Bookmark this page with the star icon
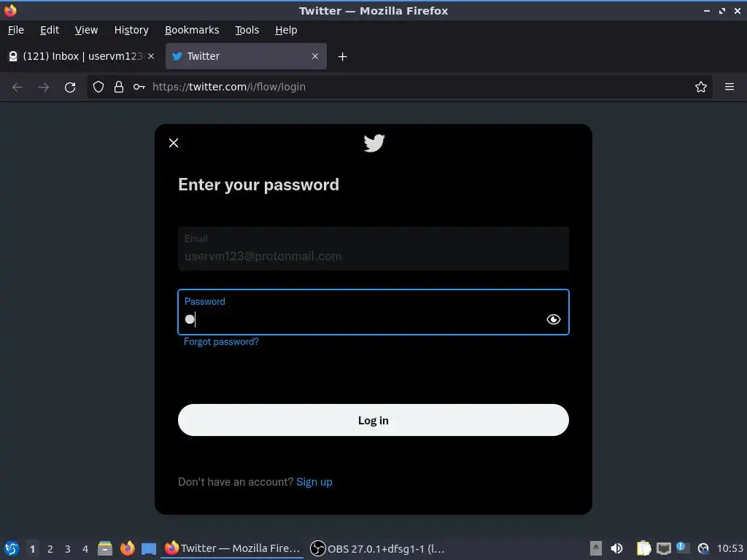 pos(701,87)
